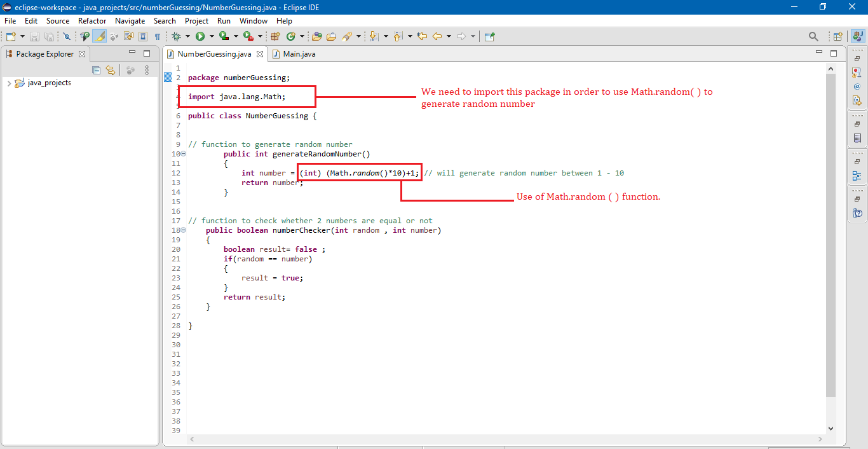The height and width of the screenshot is (449, 868).
Task: Open the Java perspective icon
Action: [x=859, y=36]
